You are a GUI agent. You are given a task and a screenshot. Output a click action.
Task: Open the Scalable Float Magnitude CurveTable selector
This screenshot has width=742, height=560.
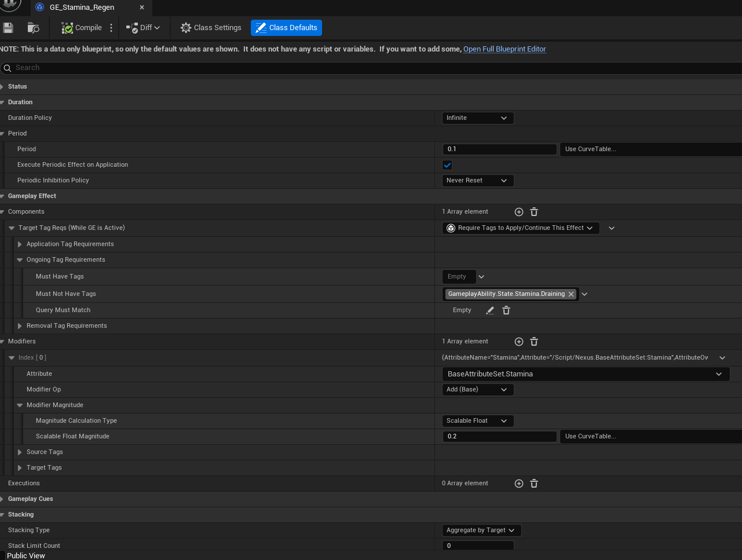[650, 436]
